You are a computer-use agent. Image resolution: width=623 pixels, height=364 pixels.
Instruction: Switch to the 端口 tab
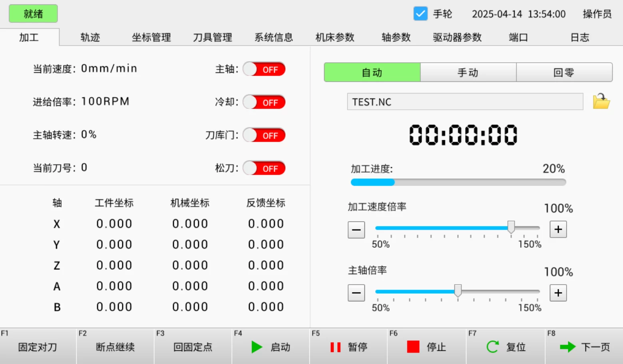(518, 38)
